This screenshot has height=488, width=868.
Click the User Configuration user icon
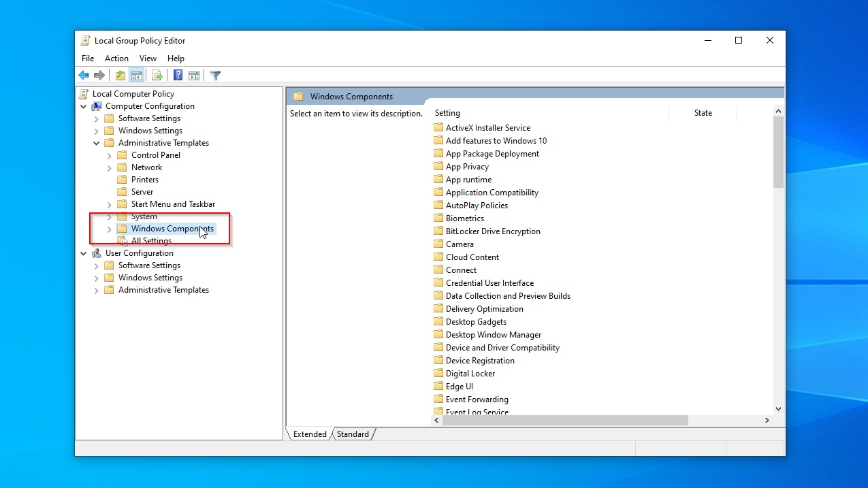point(97,253)
